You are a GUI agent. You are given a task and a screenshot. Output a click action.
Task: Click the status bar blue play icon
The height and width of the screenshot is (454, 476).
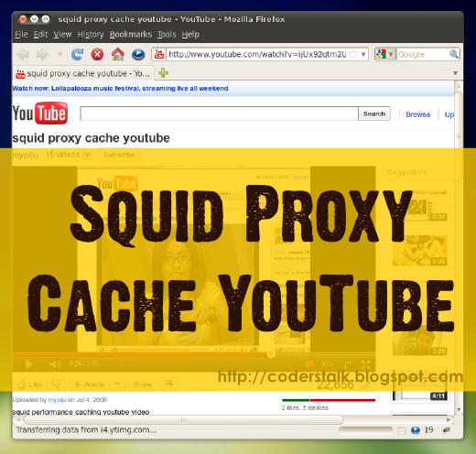pos(415,430)
